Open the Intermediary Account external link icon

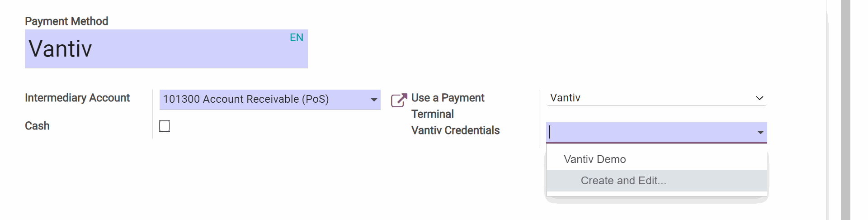coord(398,100)
